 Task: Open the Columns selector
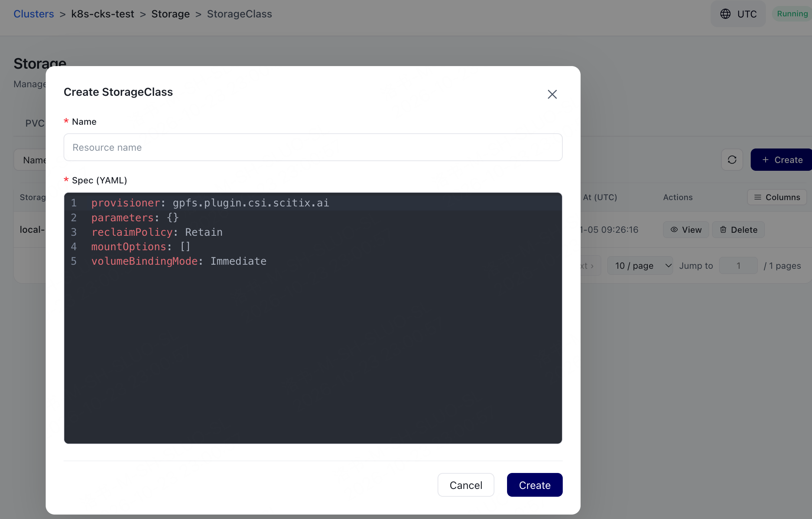pos(777,197)
